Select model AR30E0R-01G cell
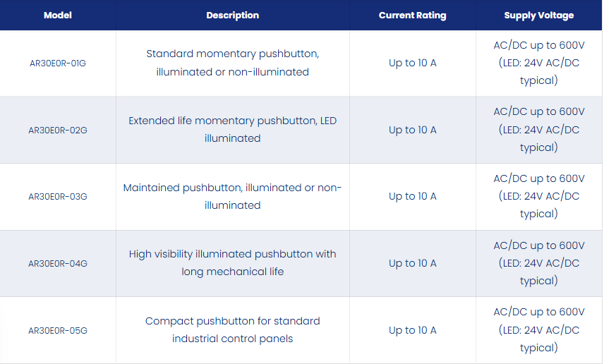The image size is (604, 364). 58,63
